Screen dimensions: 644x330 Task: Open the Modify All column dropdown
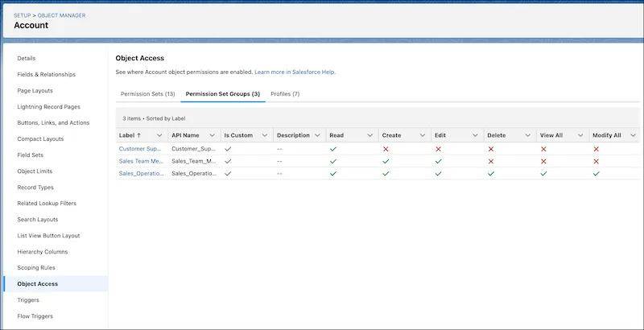click(x=633, y=135)
